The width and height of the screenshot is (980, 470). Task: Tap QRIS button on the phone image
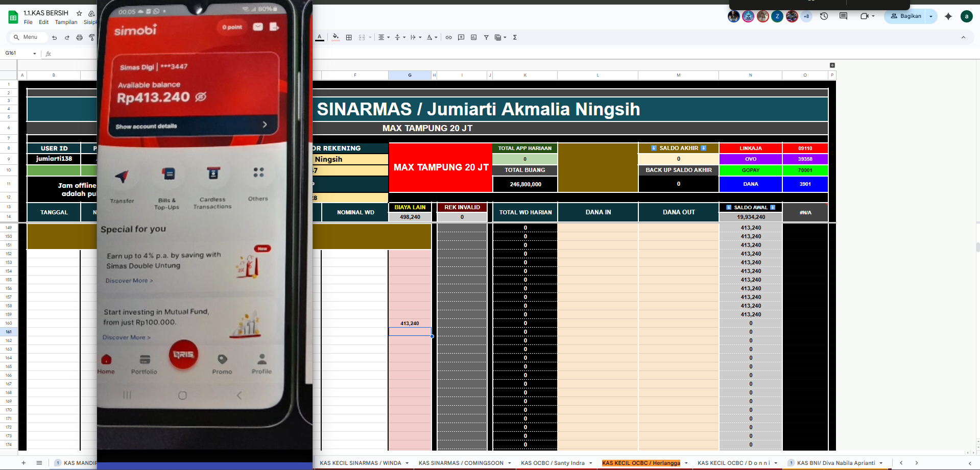pos(183,354)
